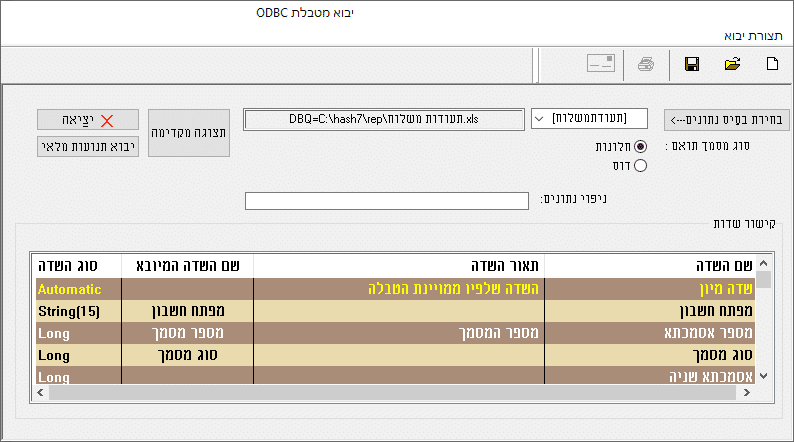Click the table's scroll down arrow

point(764,376)
